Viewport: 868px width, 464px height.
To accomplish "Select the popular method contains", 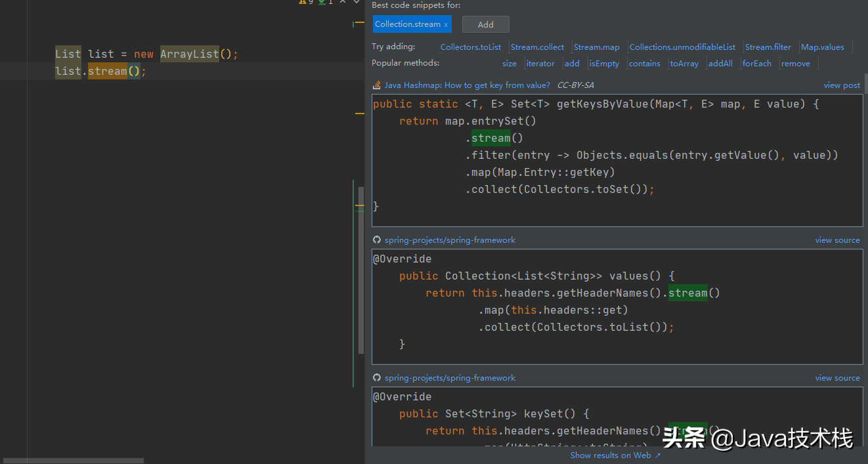I will (x=645, y=64).
